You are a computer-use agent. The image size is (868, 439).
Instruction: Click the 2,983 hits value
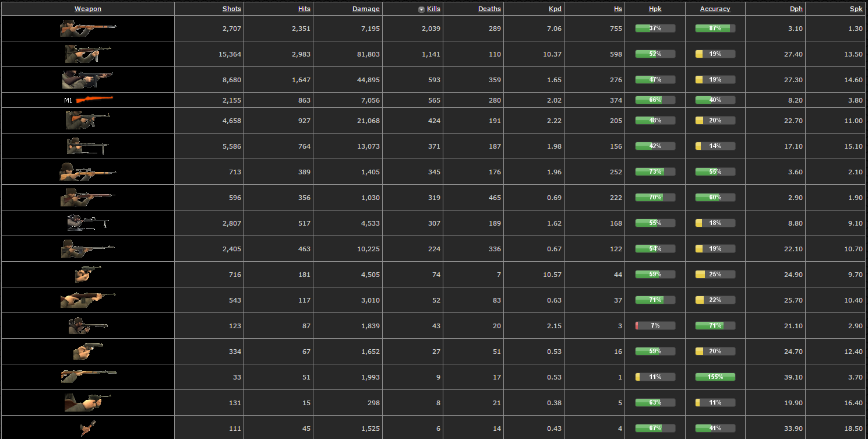click(301, 54)
